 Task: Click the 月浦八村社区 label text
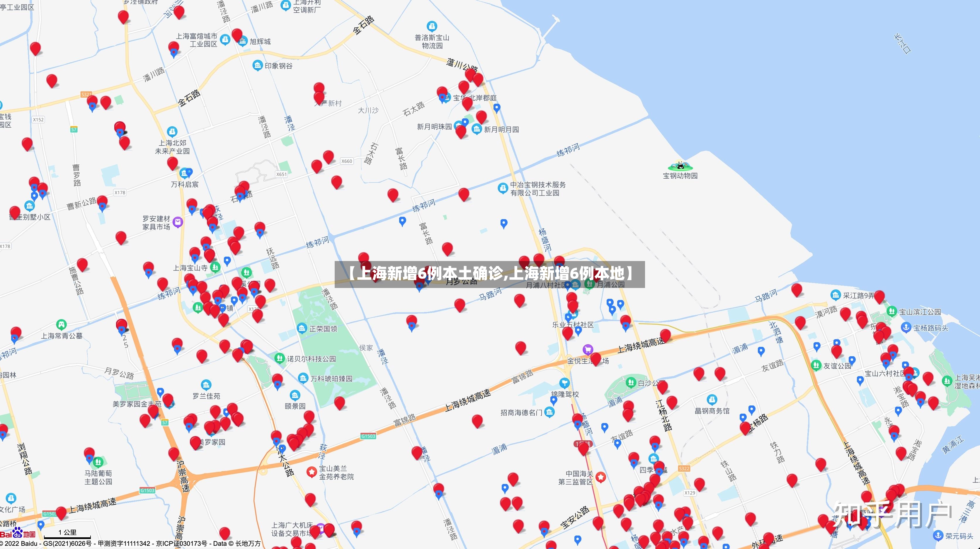click(x=546, y=285)
